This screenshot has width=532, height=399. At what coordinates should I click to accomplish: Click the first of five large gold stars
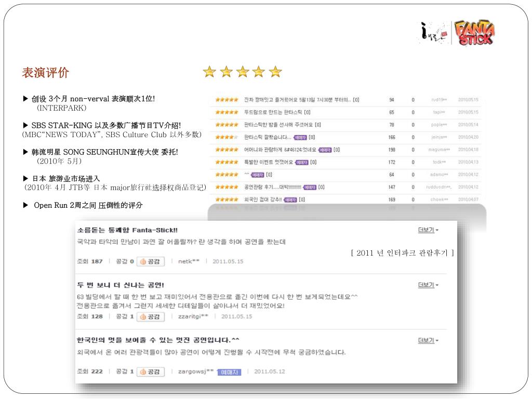point(210,72)
